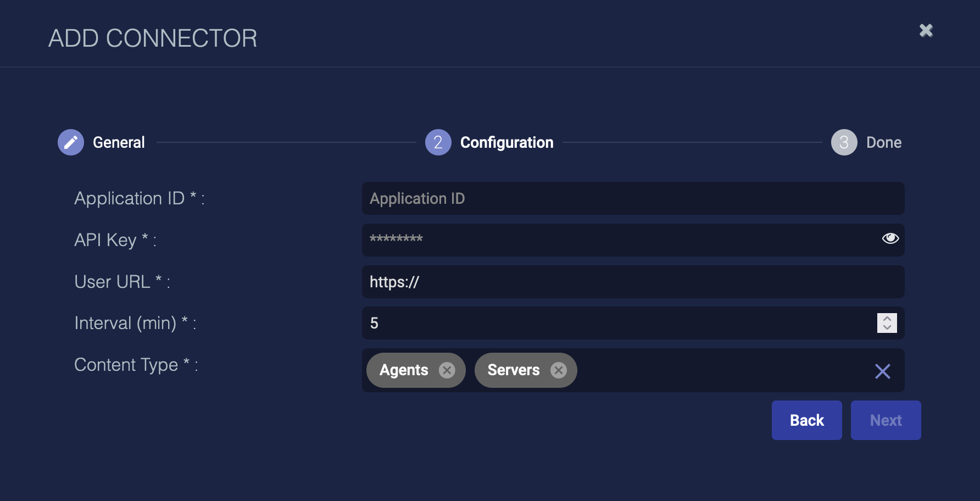
Task: Click the User URL text field
Action: 632,282
